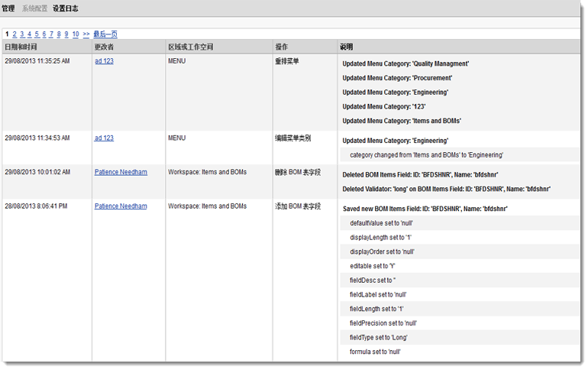Image resolution: width=588 pixels, height=370 pixels.
Task: Open ad 123 user link in 11:35:25 row
Action: pyautogui.click(x=105, y=61)
